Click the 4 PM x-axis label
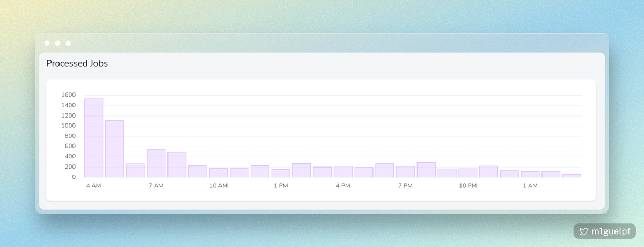The width and height of the screenshot is (644, 247). [343, 186]
